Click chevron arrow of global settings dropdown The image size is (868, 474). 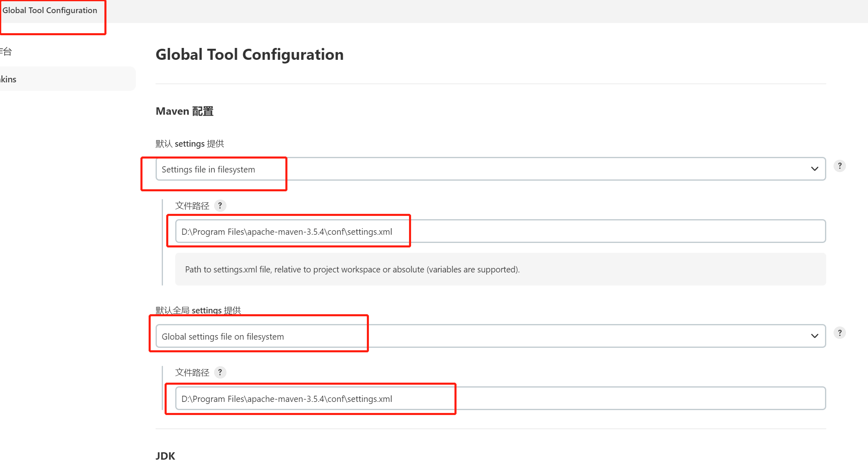click(x=814, y=336)
